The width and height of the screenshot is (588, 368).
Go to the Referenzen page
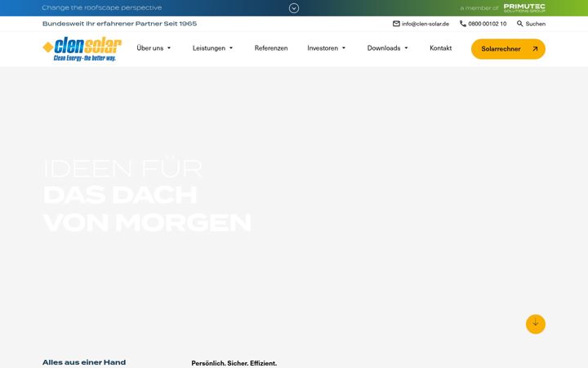tap(271, 48)
